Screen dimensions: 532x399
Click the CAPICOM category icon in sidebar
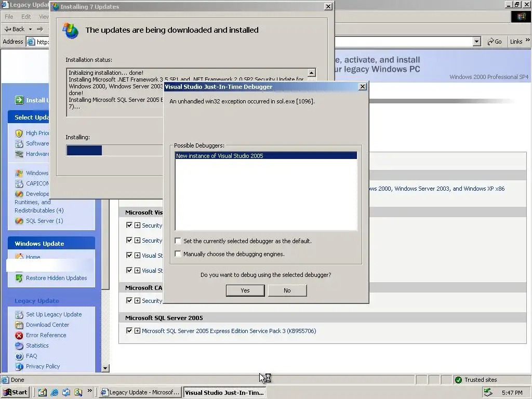[x=19, y=183]
